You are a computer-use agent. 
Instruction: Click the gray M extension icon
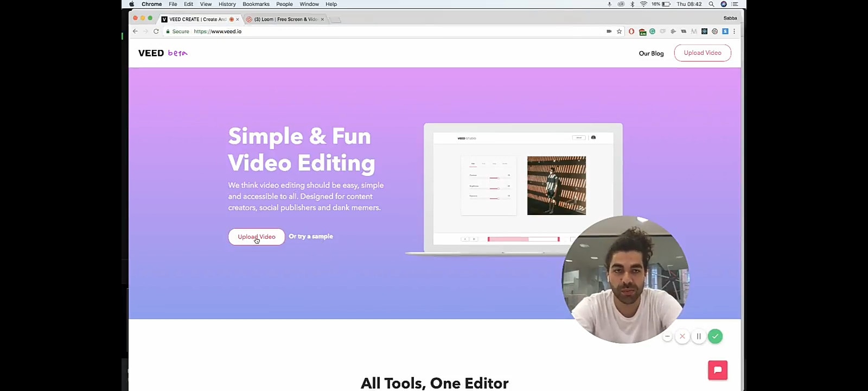[694, 31]
